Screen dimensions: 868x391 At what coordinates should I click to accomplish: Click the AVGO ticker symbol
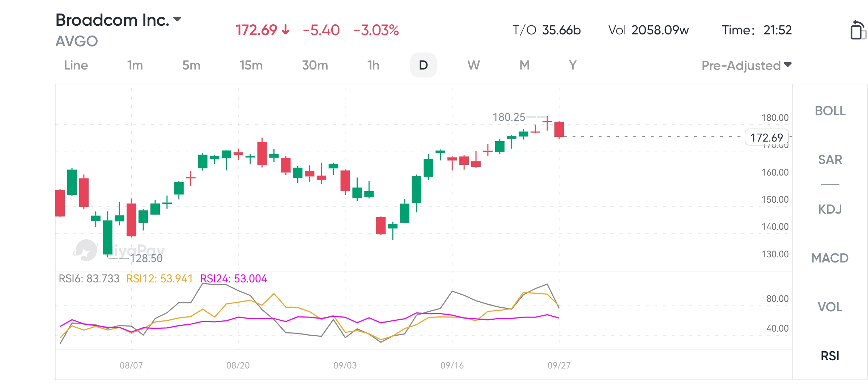tap(77, 41)
